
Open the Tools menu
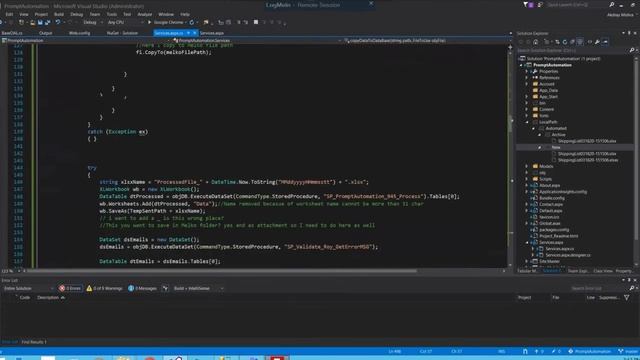click(111, 14)
